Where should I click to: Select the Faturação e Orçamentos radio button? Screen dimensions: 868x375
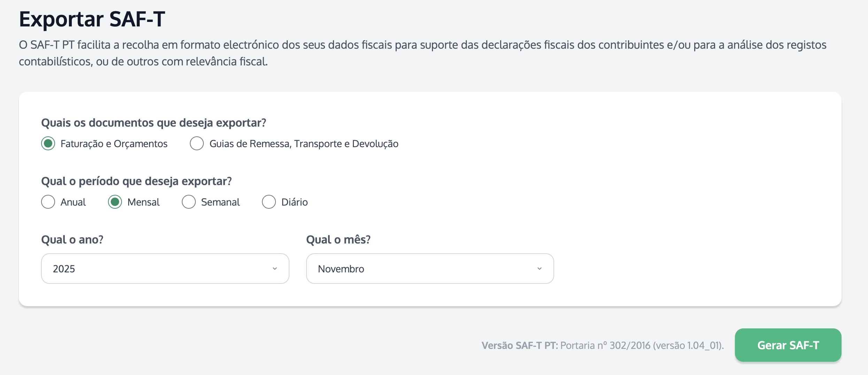coord(48,143)
